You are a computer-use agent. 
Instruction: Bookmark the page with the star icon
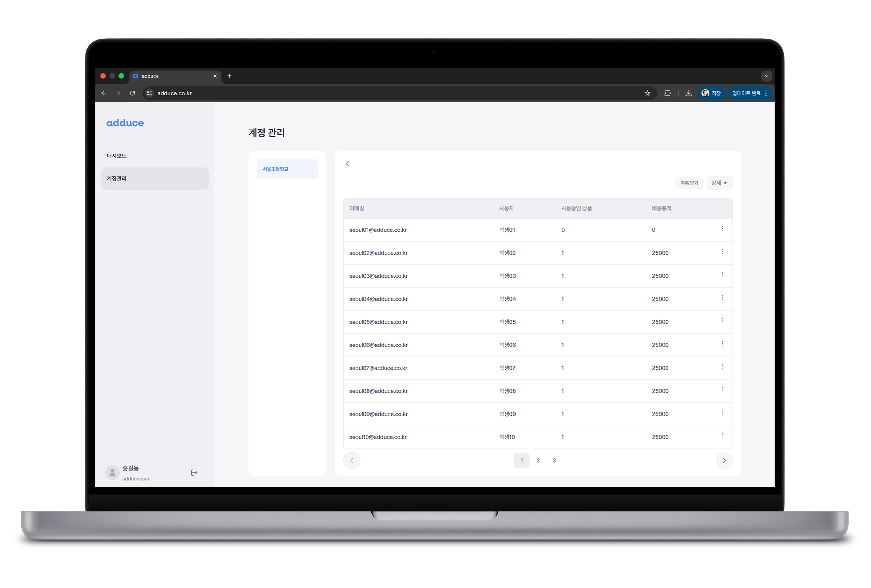coord(647,93)
